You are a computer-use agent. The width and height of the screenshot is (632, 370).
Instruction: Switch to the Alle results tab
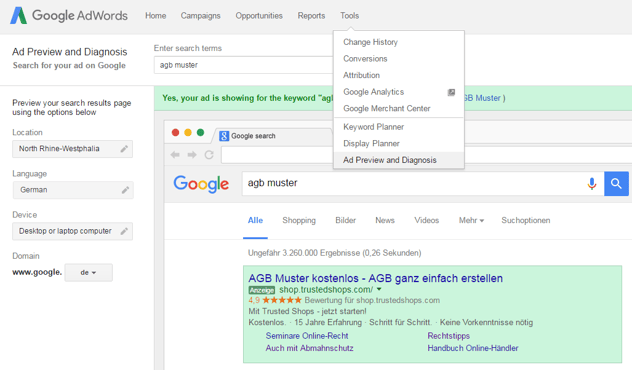pos(255,220)
